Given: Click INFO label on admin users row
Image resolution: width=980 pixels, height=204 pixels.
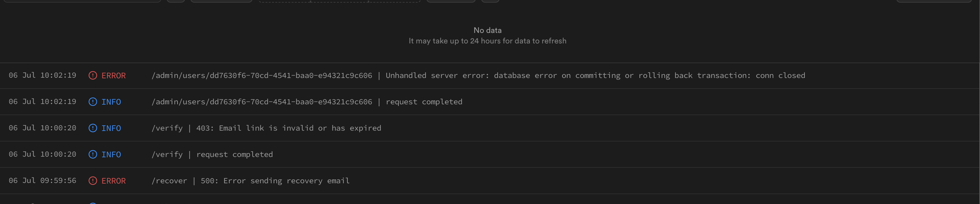Looking at the screenshot, I should click(111, 102).
